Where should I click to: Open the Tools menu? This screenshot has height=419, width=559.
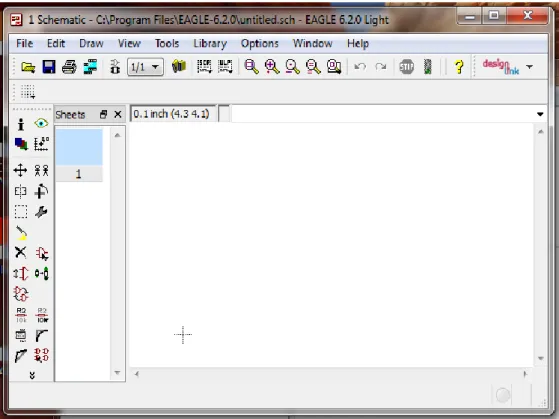tap(167, 44)
